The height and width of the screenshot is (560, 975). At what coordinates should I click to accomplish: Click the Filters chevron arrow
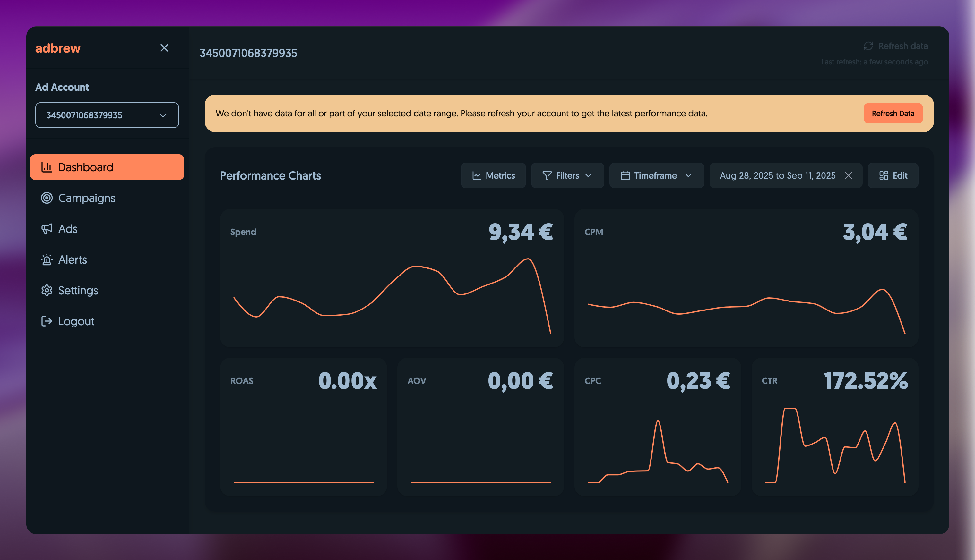point(588,175)
